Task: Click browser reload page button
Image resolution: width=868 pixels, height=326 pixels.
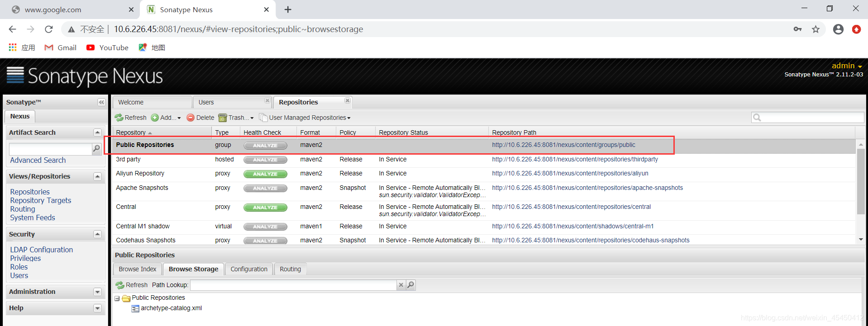Action: point(49,29)
